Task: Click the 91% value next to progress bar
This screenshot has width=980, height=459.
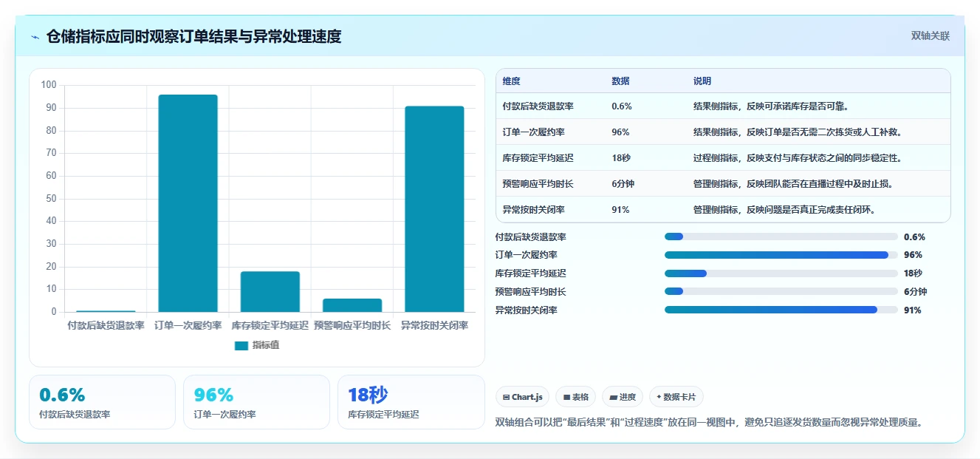Action: coord(913,310)
